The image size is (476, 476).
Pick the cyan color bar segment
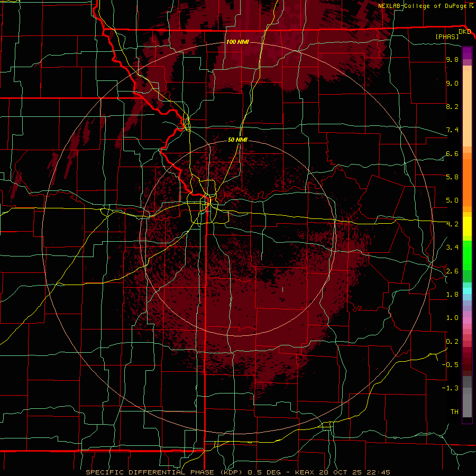click(x=467, y=291)
